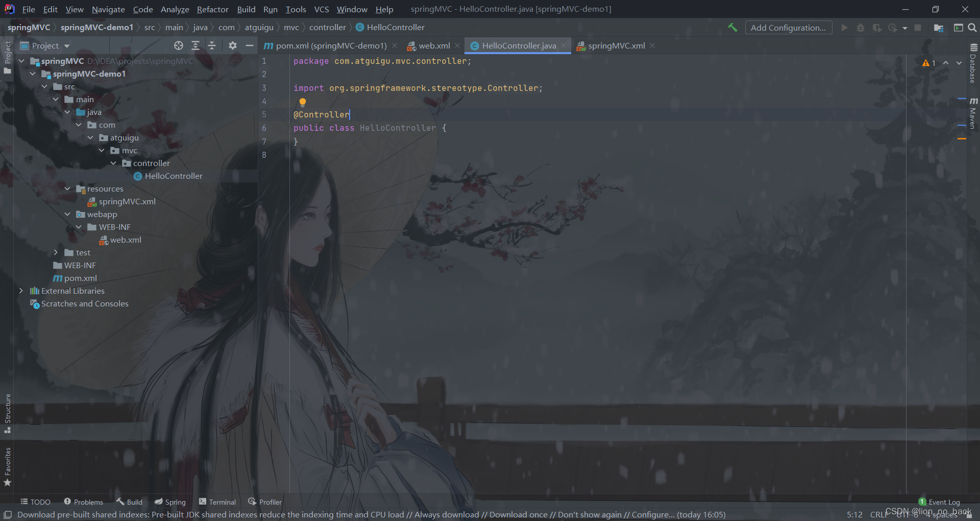Open the Favorites tool window
The image size is (980, 521).
(8, 466)
